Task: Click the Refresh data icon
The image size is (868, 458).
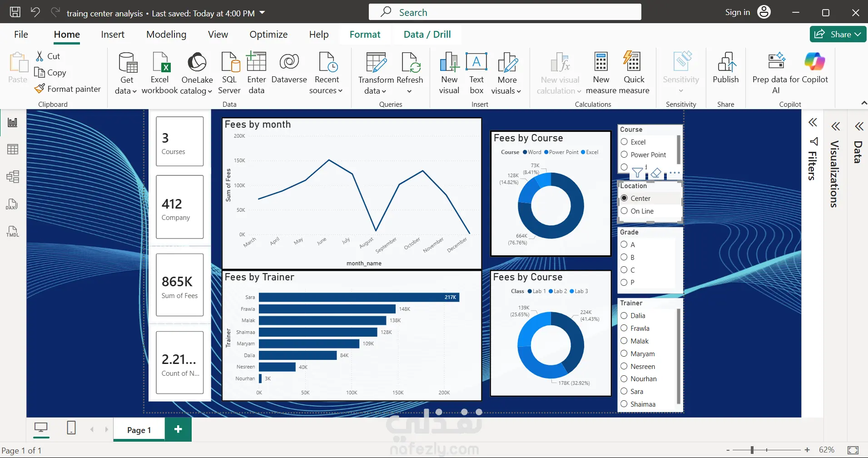Action: pos(411,62)
